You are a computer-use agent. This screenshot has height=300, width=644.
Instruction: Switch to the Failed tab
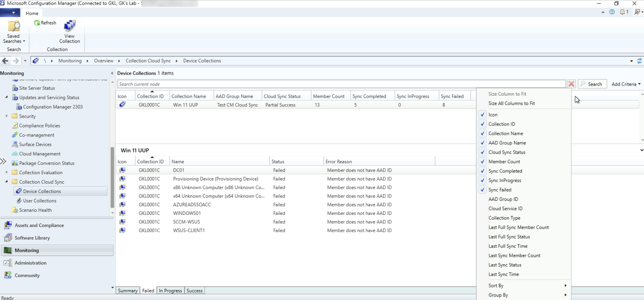[148, 290]
